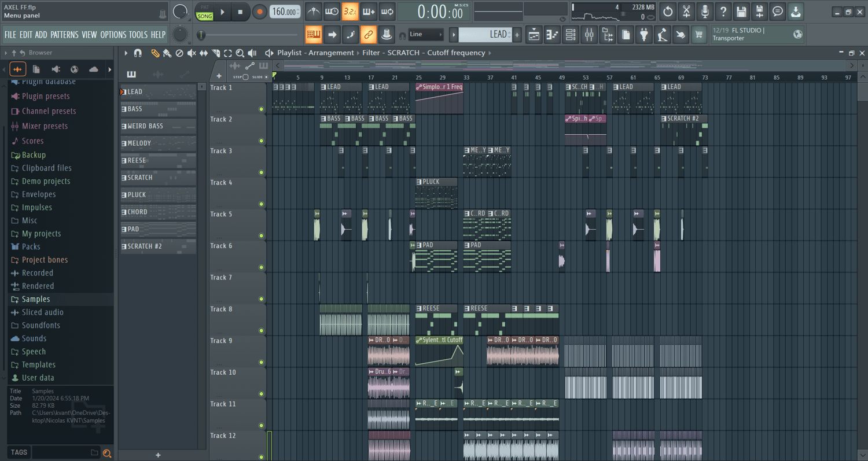Click the TAGS button in browser
The image size is (868, 461).
19,452
